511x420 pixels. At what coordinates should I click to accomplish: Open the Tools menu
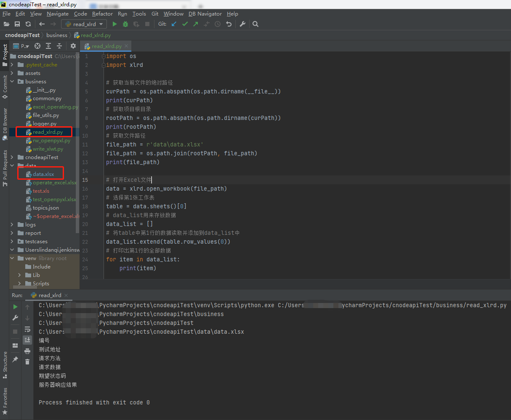[139, 14]
